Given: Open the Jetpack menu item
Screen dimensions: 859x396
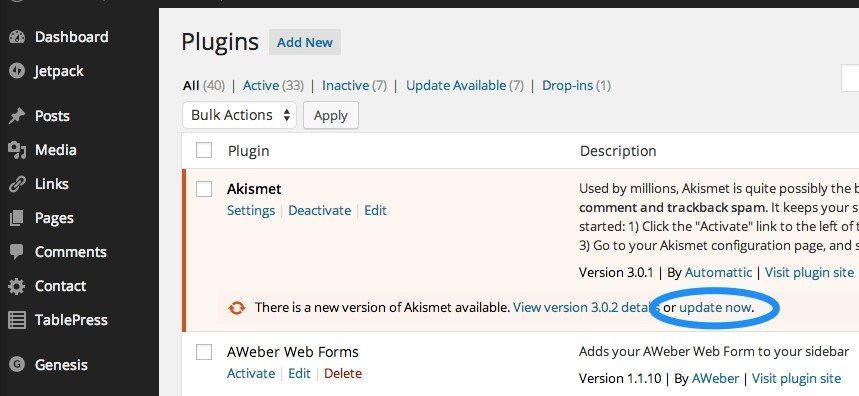Looking at the screenshot, I should coord(59,71).
